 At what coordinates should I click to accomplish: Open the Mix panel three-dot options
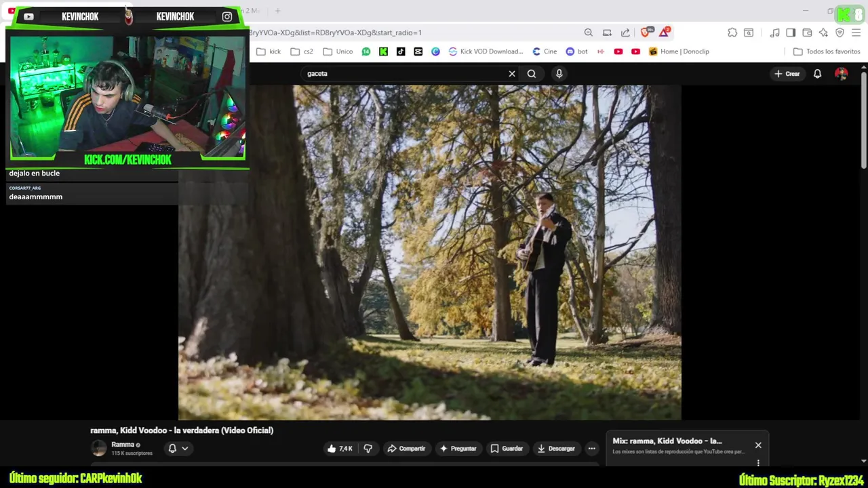[758, 463]
